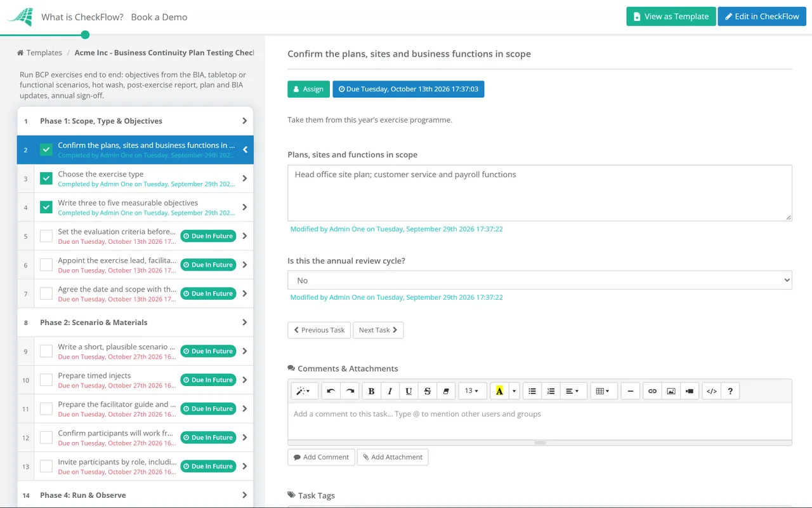Open 'Book a Demo' nav item
This screenshot has width=812, height=508.
[x=159, y=17]
